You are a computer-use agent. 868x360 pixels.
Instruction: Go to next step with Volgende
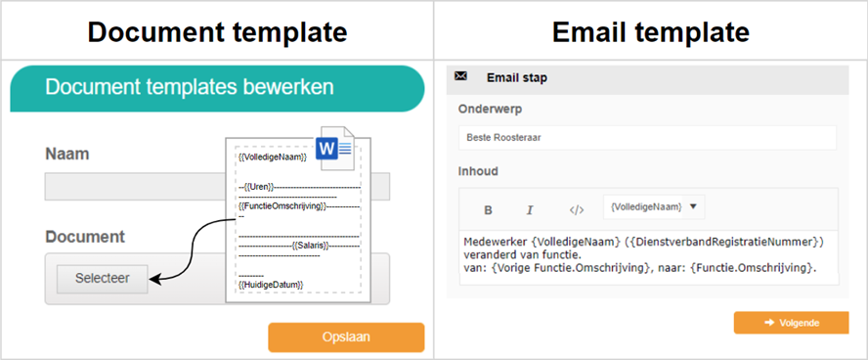click(x=791, y=323)
